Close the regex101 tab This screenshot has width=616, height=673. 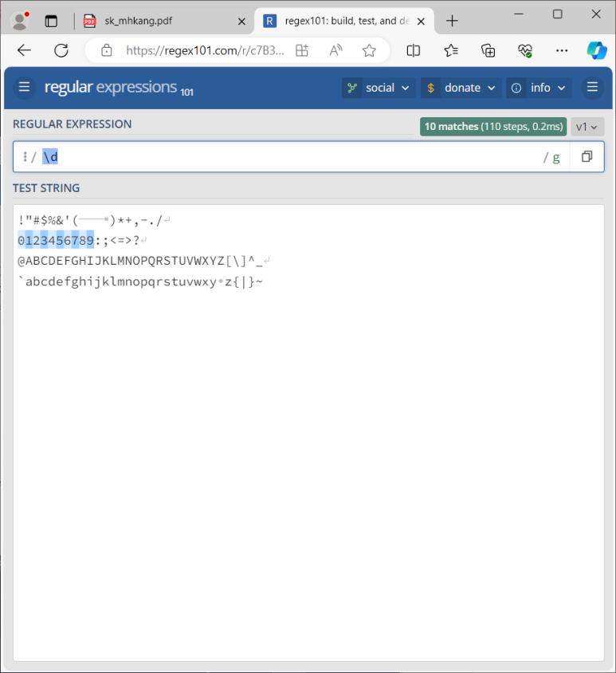point(422,21)
